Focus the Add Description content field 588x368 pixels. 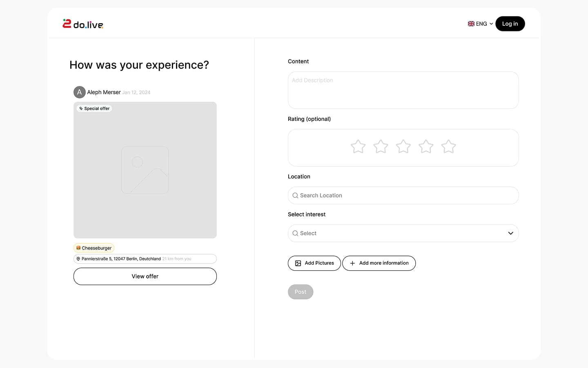coord(403,90)
